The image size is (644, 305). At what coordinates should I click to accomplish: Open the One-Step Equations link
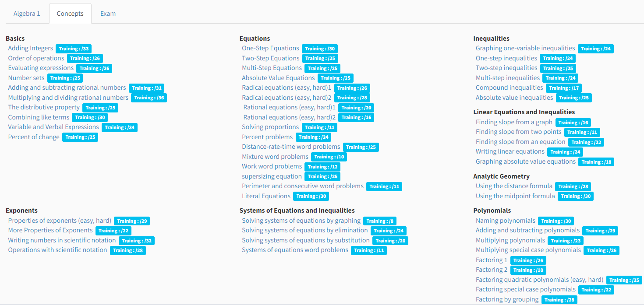(x=270, y=48)
